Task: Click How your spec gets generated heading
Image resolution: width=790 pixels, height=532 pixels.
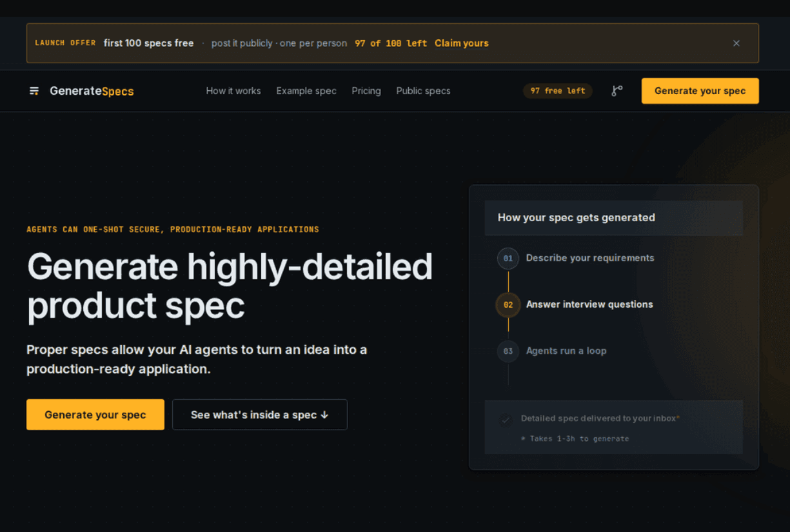Action: click(x=577, y=217)
